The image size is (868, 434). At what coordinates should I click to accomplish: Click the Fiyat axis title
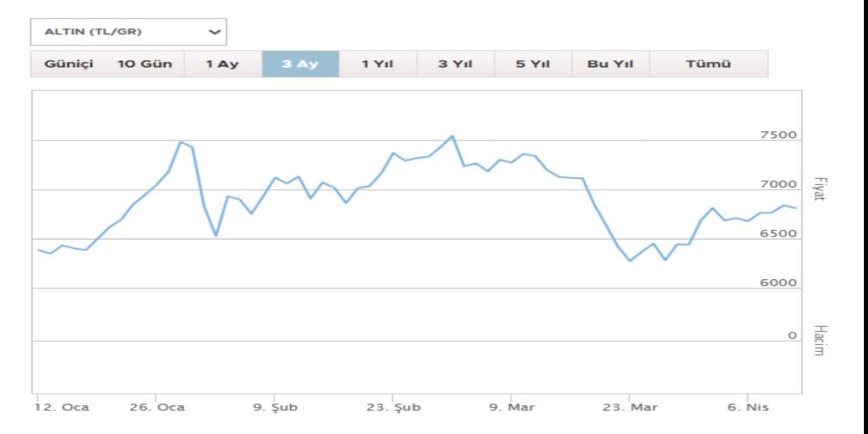818,189
